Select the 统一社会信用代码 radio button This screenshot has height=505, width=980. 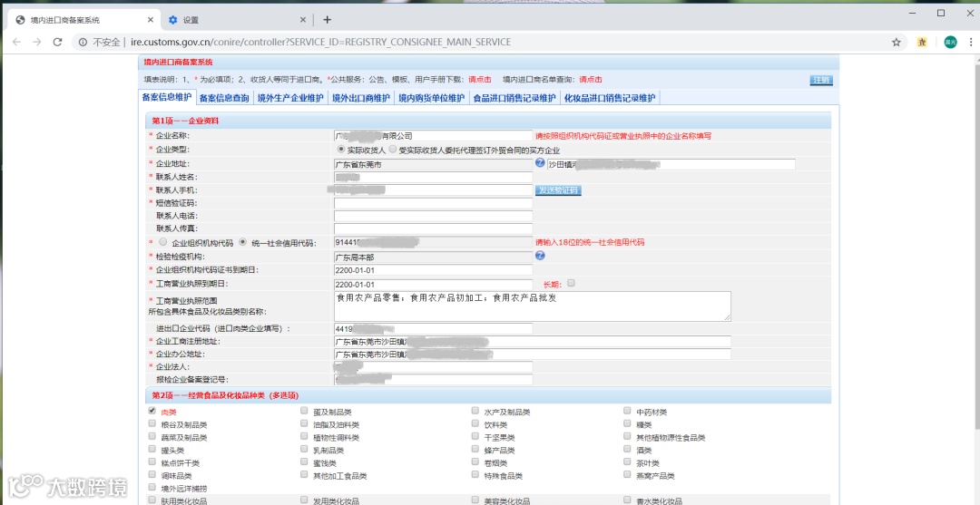pos(243,242)
